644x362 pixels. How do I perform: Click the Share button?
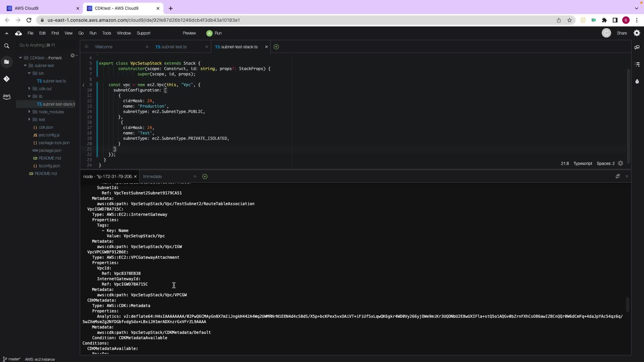tap(622, 33)
